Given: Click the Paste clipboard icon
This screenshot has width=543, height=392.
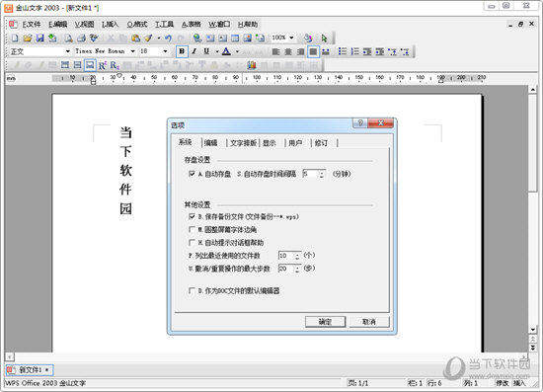Looking at the screenshot, I should point(136,39).
